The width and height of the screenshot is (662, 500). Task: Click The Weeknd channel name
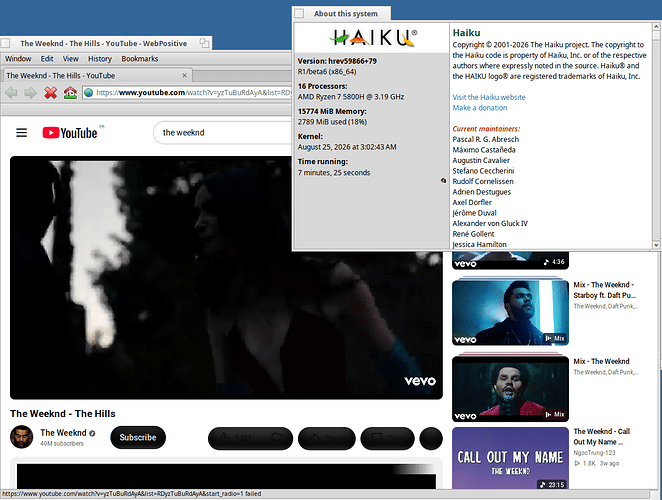[63, 433]
